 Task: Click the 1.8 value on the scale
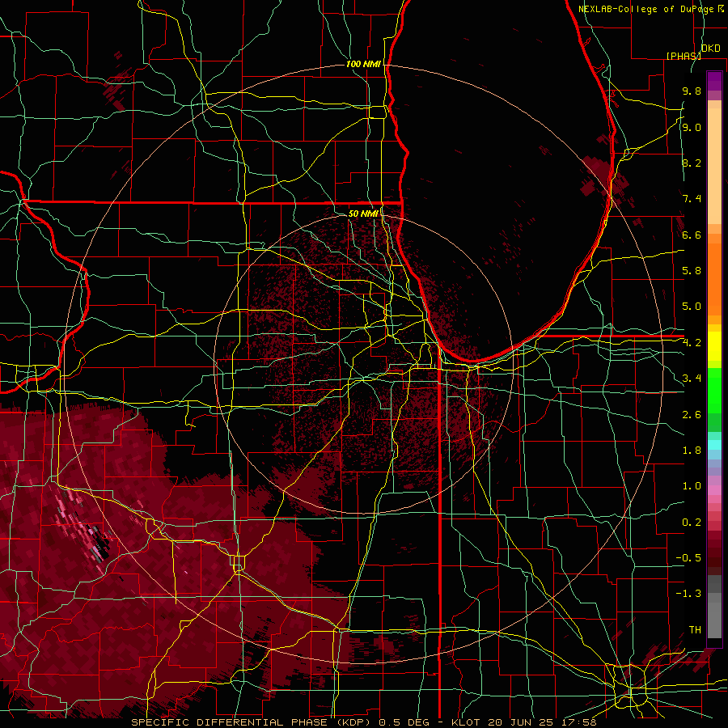692,451
